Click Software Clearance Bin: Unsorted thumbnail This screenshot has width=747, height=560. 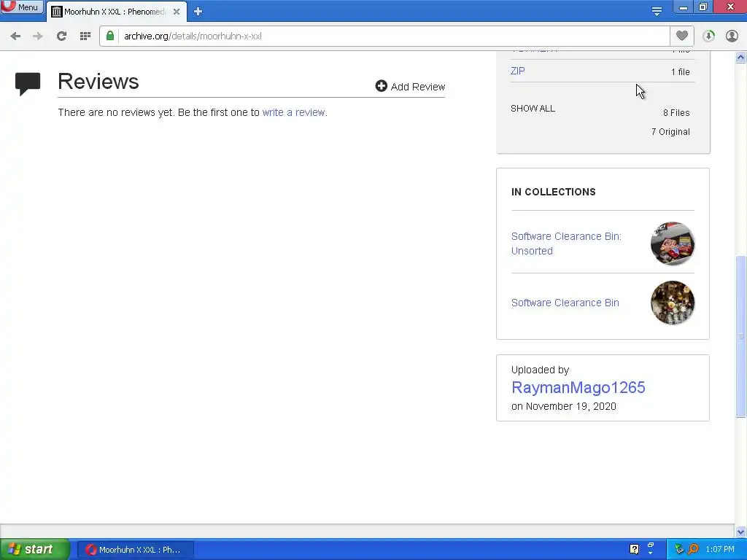tap(673, 244)
